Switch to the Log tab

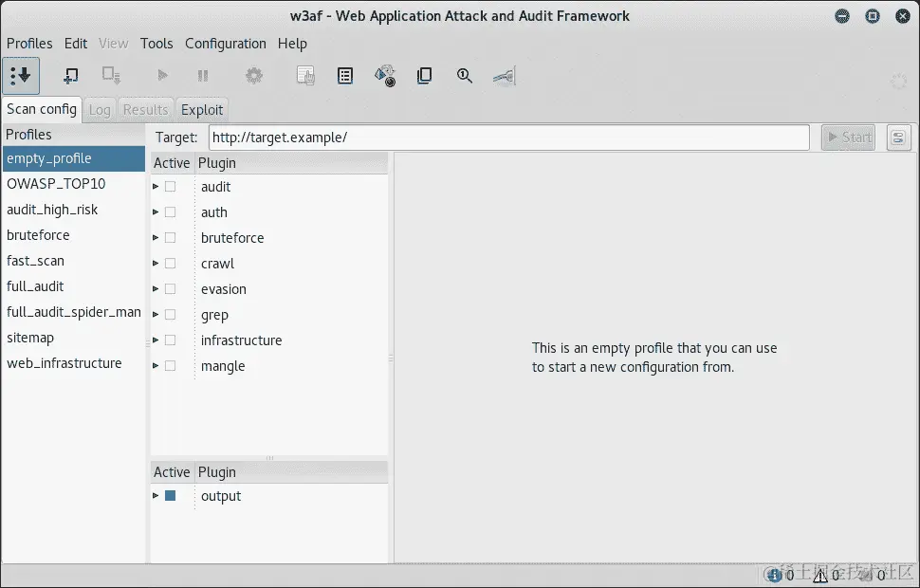(x=100, y=110)
